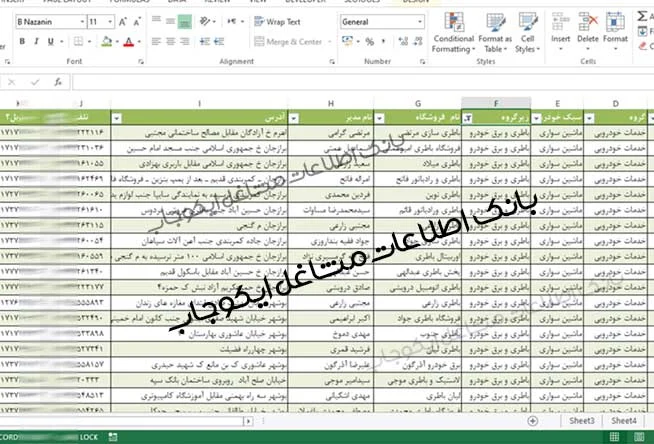This screenshot has width=654, height=444.
Task: Toggle Middle Align (highlighted)
Action: (184, 21)
